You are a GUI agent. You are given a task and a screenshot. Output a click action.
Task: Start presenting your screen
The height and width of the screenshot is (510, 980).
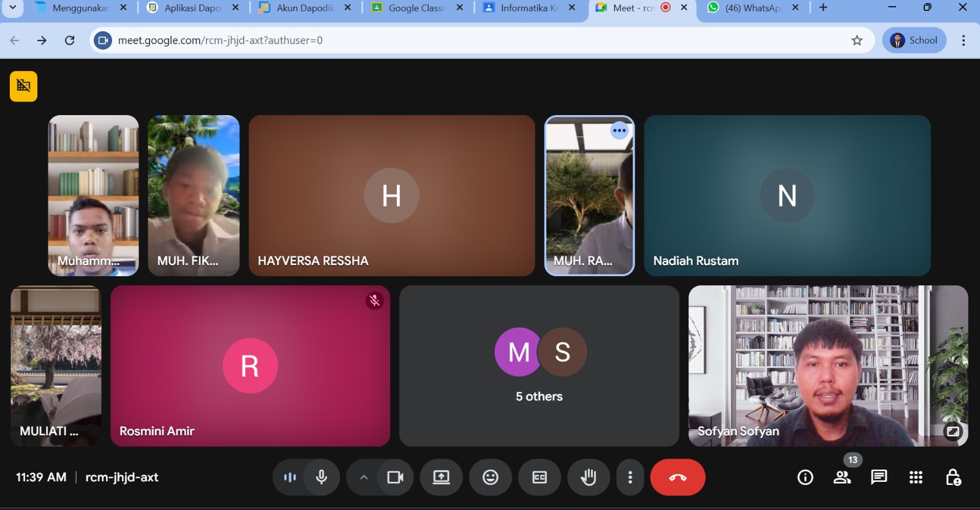[x=441, y=477]
